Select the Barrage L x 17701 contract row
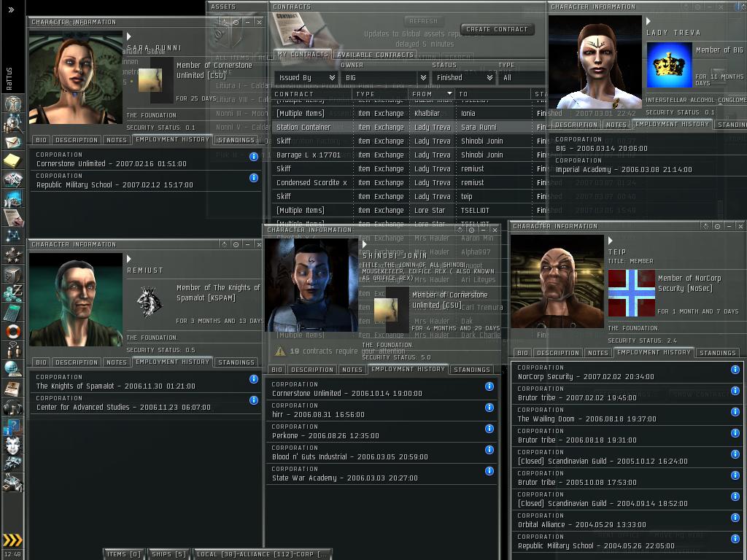747x560 pixels. [x=409, y=155]
